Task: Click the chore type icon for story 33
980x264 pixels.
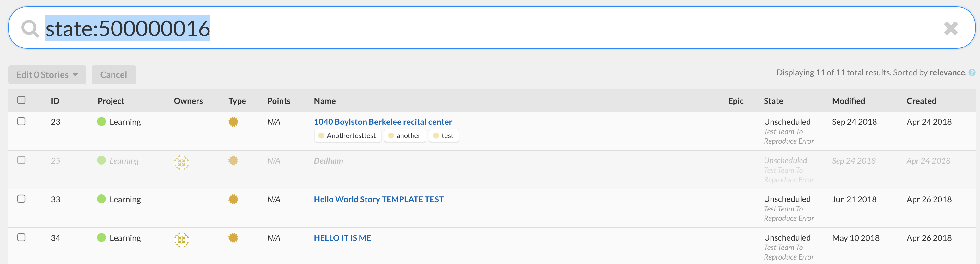Action: coord(233,199)
